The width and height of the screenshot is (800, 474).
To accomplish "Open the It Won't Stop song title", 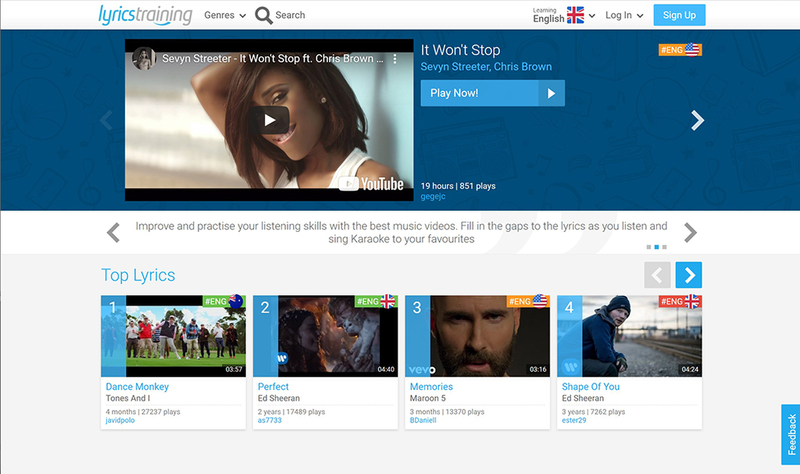I will pyautogui.click(x=460, y=50).
